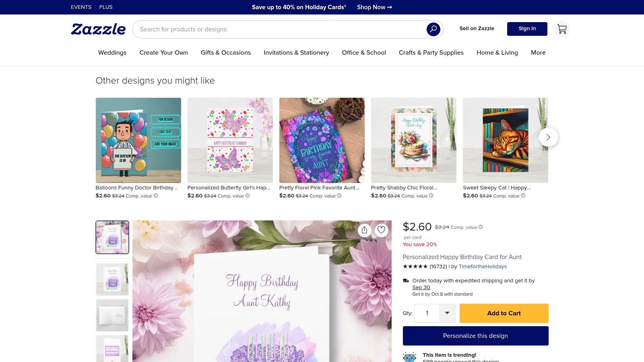
Task: Select the second product thumbnail image
Action: click(x=112, y=280)
